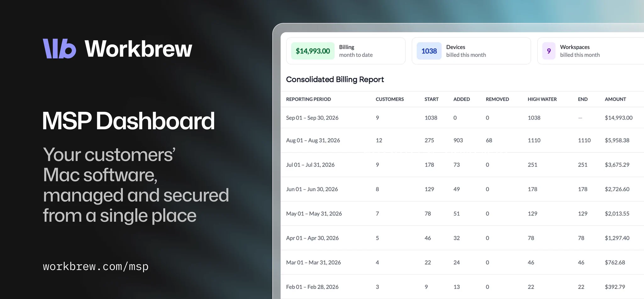
Task: Select the Aug 01 – Aug 31, 2026 period
Action: point(313,140)
